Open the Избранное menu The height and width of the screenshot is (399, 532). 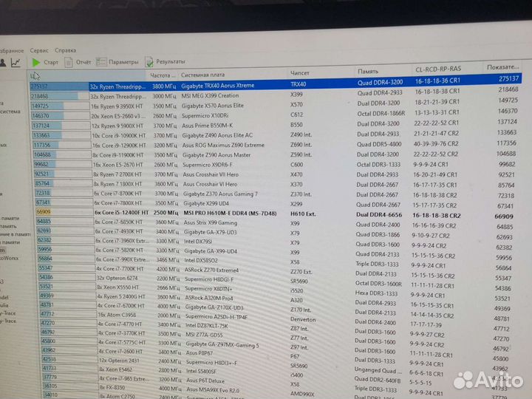pos(12,51)
